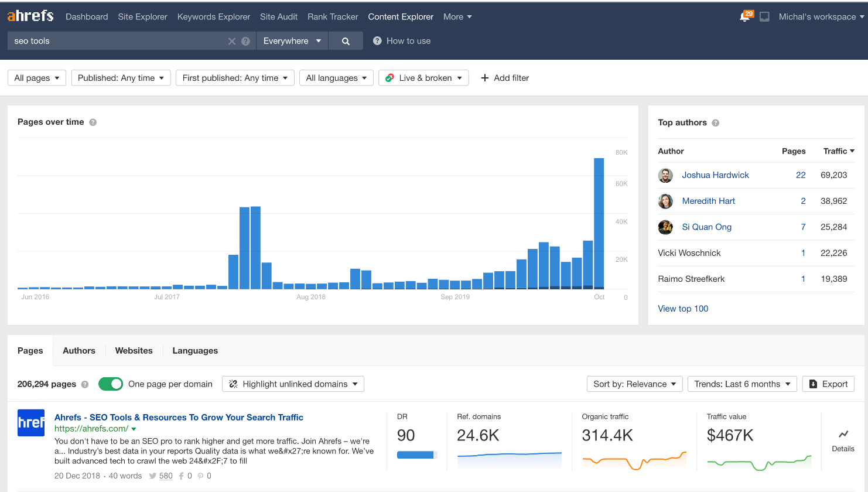
Task: Run search with magnifier button
Action: (x=346, y=41)
